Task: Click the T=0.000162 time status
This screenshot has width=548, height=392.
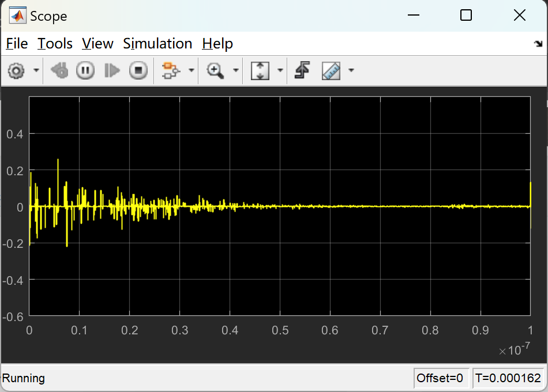Action: [508, 378]
